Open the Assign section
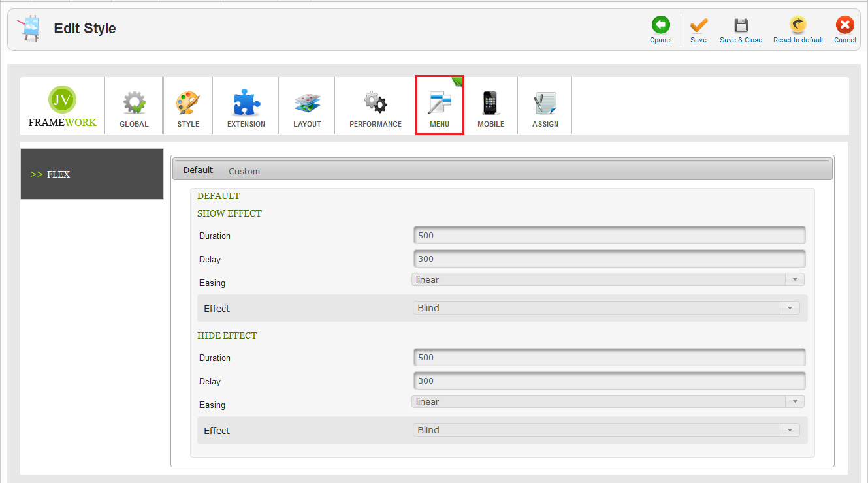Viewport: 868px width, 483px height. tap(545, 106)
